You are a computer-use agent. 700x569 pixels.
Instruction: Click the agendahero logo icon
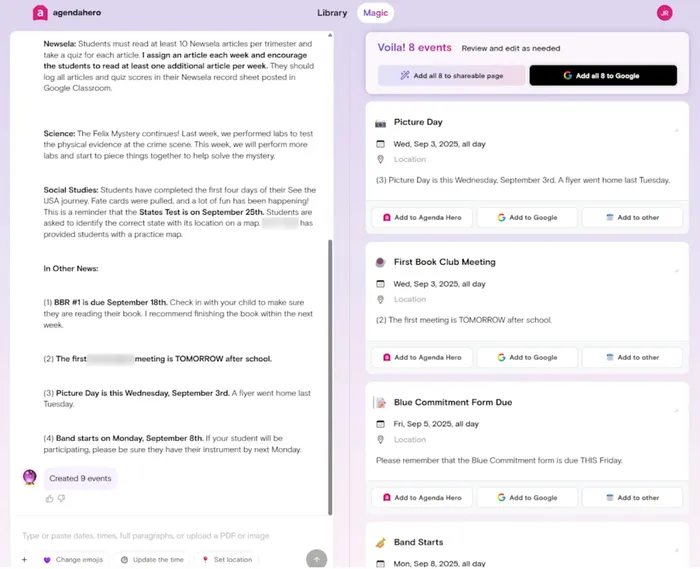click(x=40, y=13)
